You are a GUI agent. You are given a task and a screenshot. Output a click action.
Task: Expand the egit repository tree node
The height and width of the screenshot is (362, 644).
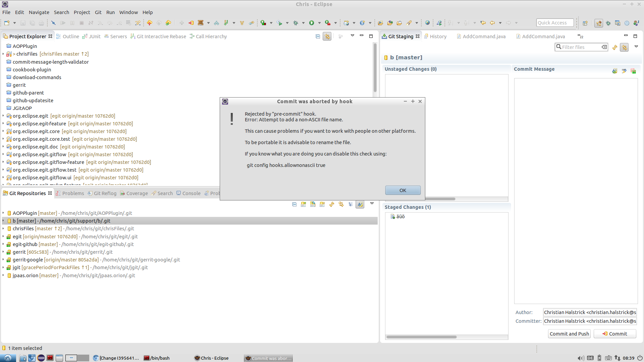(x=3, y=236)
